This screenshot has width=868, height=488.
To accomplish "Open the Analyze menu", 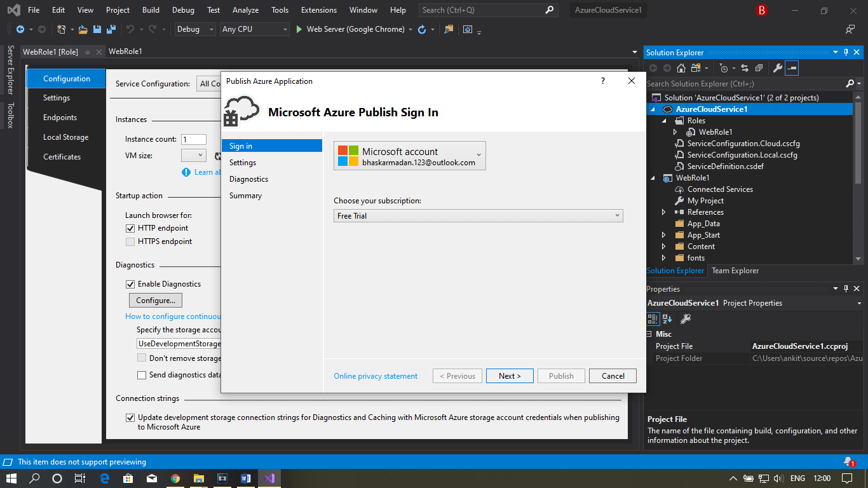I will coord(245,10).
